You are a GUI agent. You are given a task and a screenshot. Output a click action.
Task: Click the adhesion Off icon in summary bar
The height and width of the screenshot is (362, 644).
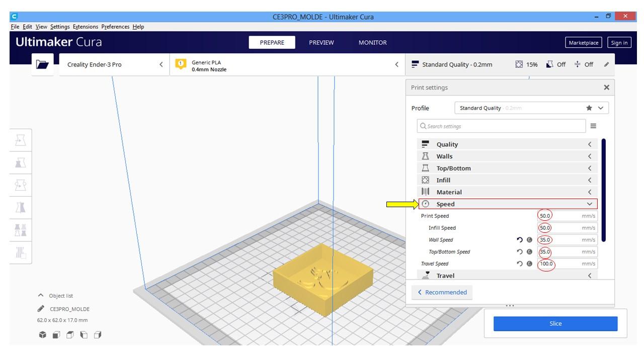click(x=578, y=64)
